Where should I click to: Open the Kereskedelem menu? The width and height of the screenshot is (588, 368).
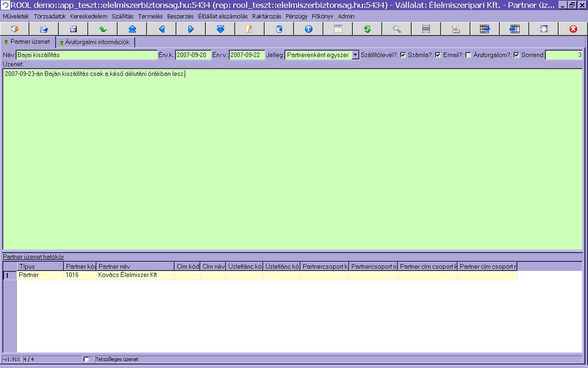click(x=89, y=16)
